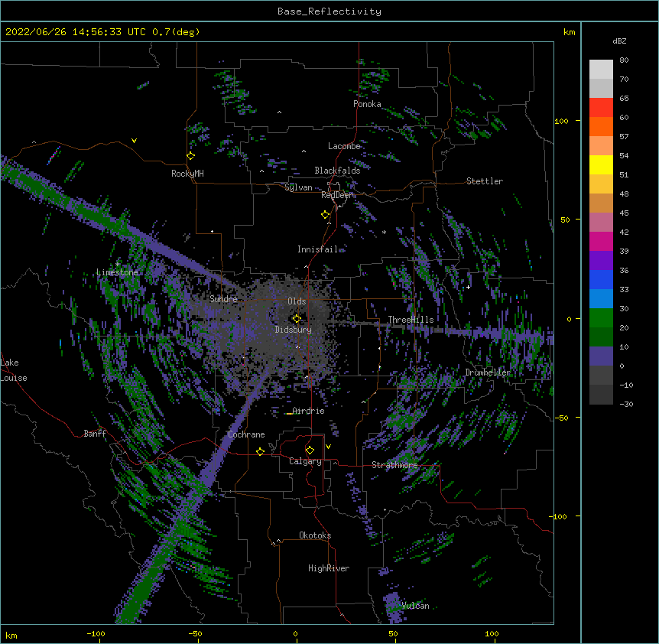Click the ThreeHills label
This screenshot has height=644, width=659.
(x=411, y=320)
